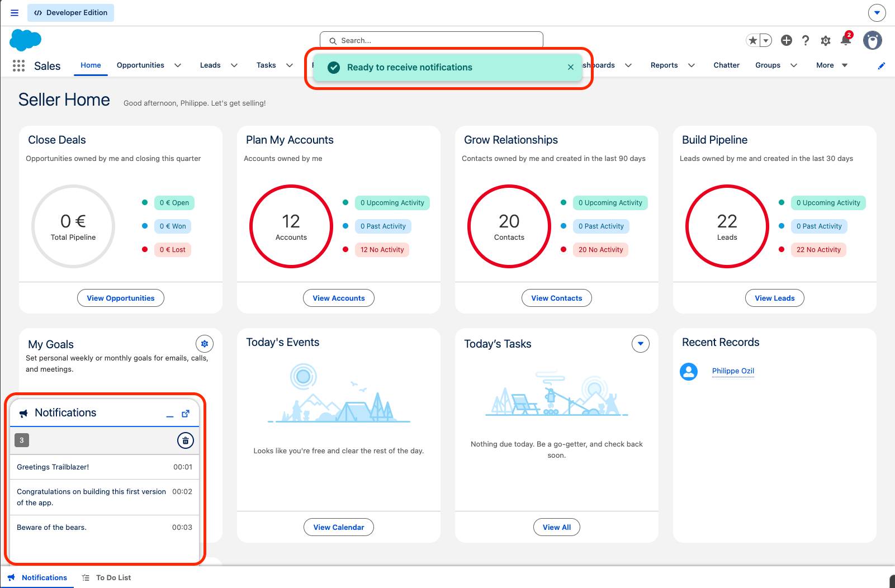Minimize the Notifications utility panel
Screen dimensions: 895x588
170,414
